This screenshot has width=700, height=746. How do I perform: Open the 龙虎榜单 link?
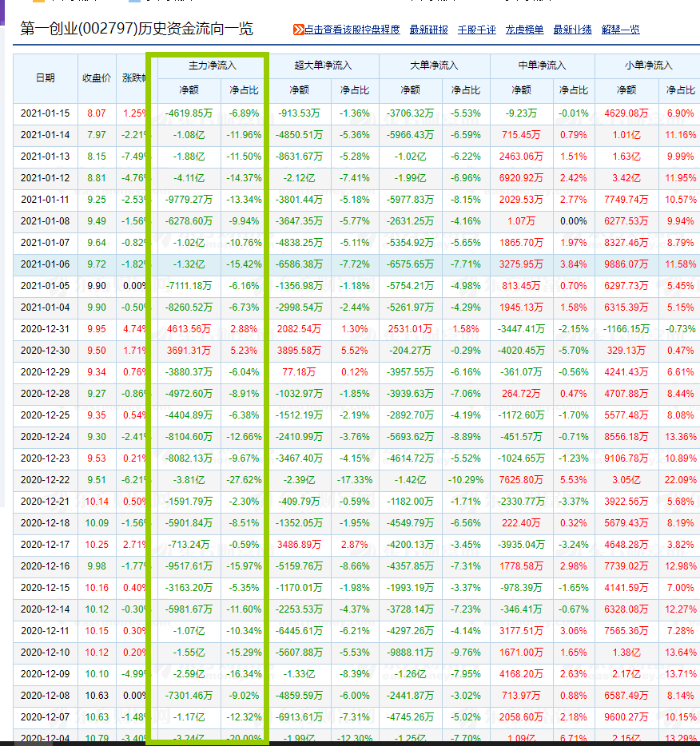point(525,30)
